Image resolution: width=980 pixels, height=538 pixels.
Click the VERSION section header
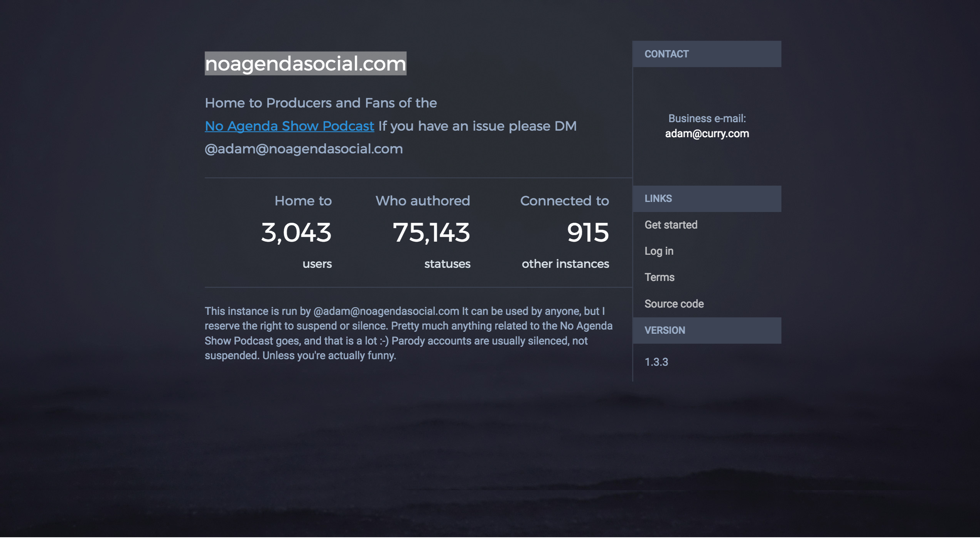tap(707, 330)
